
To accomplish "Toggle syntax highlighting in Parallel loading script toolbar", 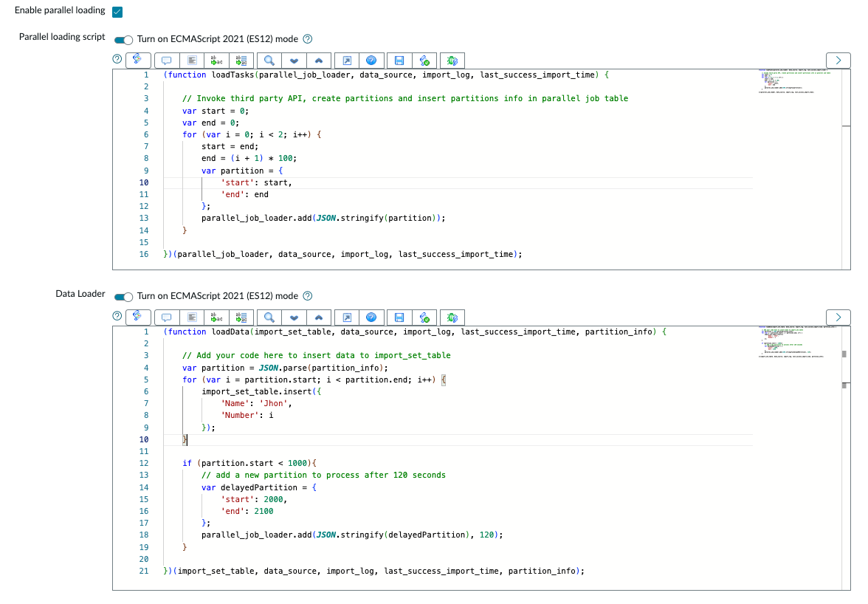I will click(138, 60).
